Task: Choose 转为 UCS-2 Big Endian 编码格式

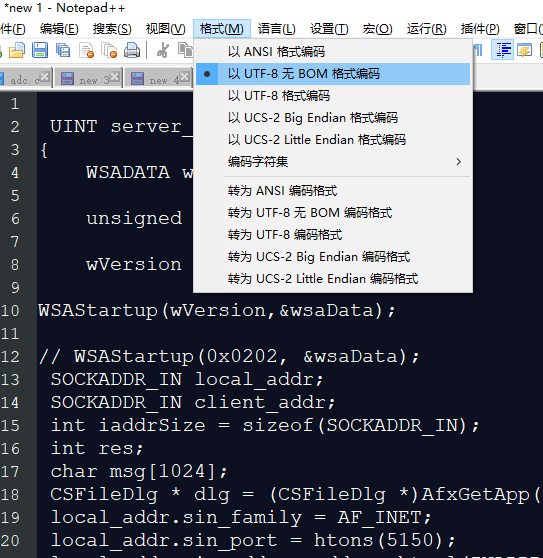Action: point(333,257)
